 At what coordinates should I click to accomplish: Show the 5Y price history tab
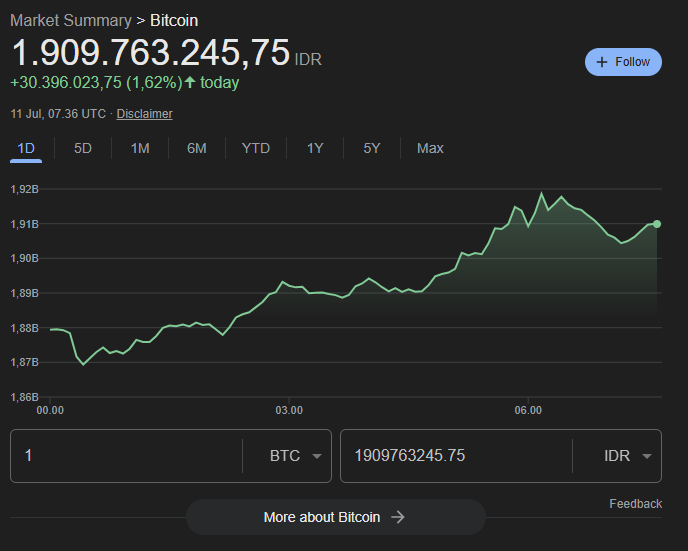click(372, 148)
